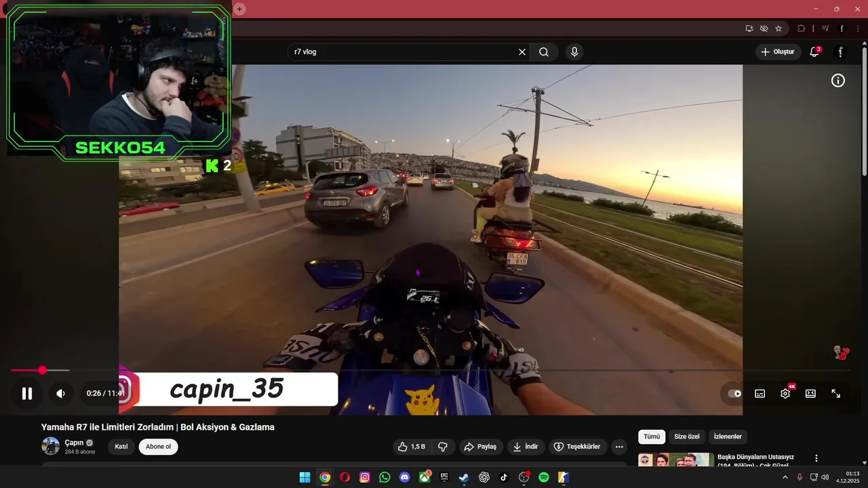The image size is (868, 488).
Task: Dislike the video with thumbs down
Action: (443, 447)
